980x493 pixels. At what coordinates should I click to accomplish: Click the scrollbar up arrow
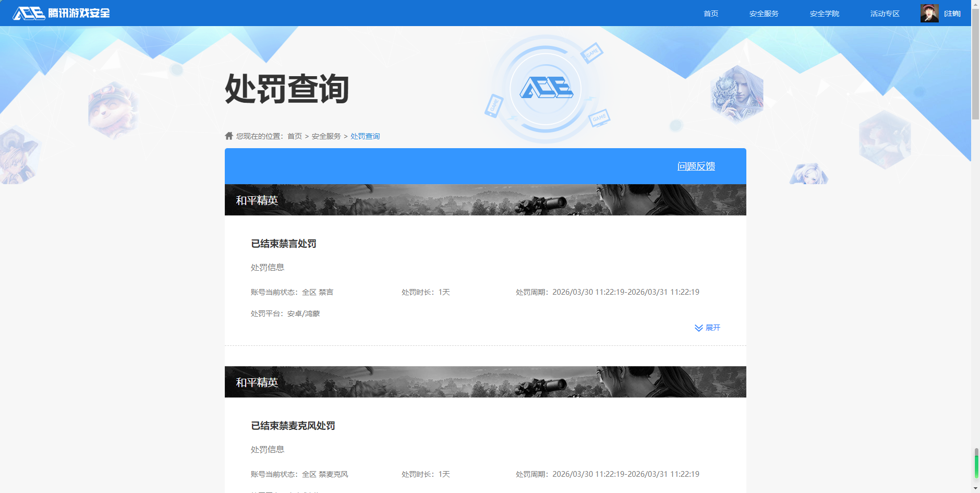pyautogui.click(x=975, y=4)
